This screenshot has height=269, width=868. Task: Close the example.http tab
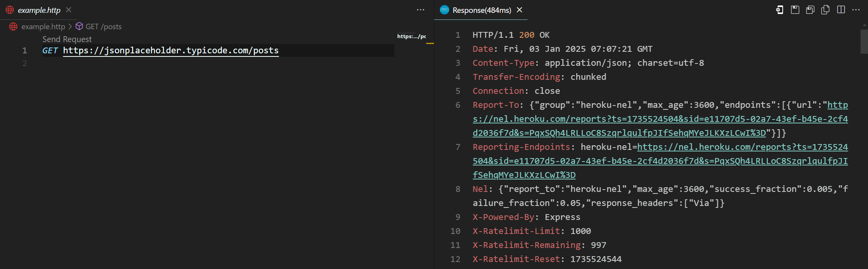coord(69,10)
